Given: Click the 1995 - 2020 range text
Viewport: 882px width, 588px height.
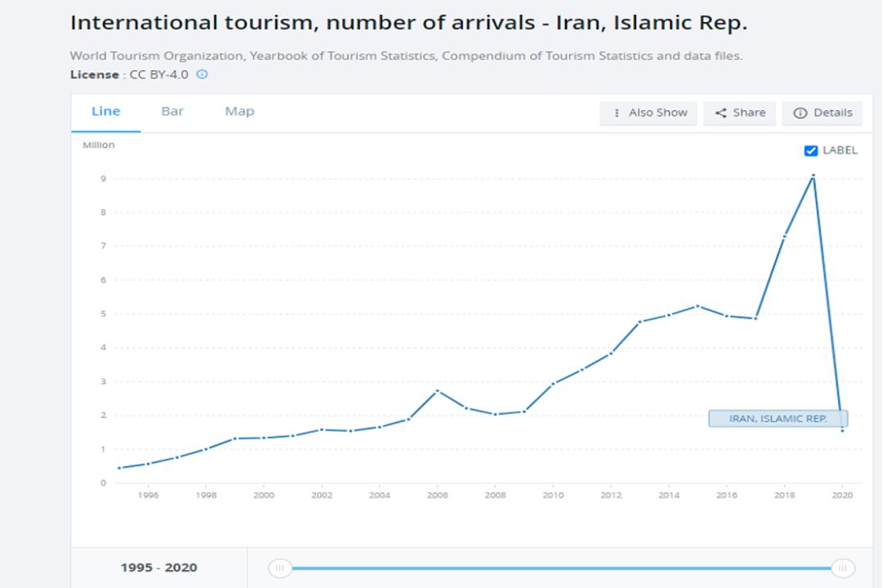Looking at the screenshot, I should [x=159, y=568].
